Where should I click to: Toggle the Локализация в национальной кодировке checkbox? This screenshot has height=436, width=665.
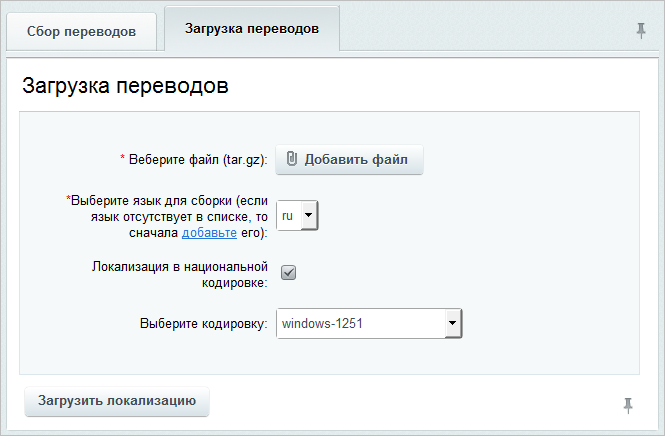[288, 273]
